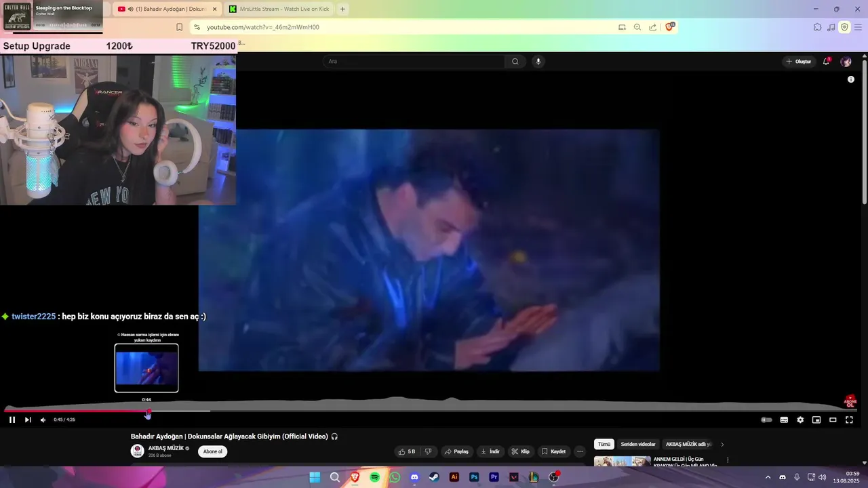Create a clip with Klip
868x488 pixels.
click(521, 451)
